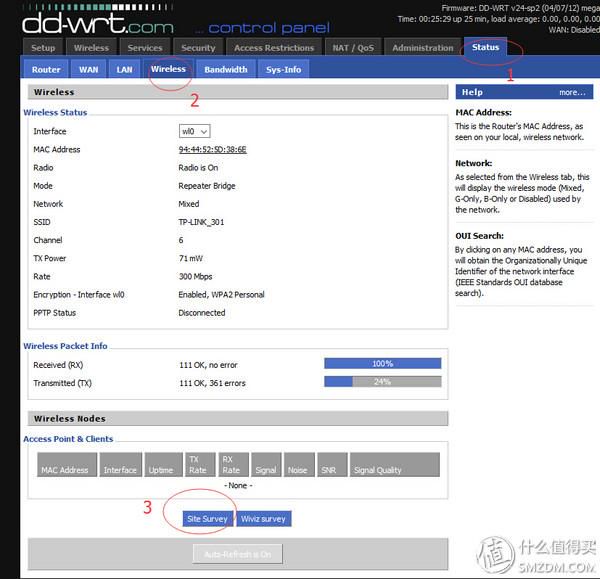600x579 pixels.
Task: Select the '111 OK, no error' text
Action: pyautogui.click(x=208, y=365)
